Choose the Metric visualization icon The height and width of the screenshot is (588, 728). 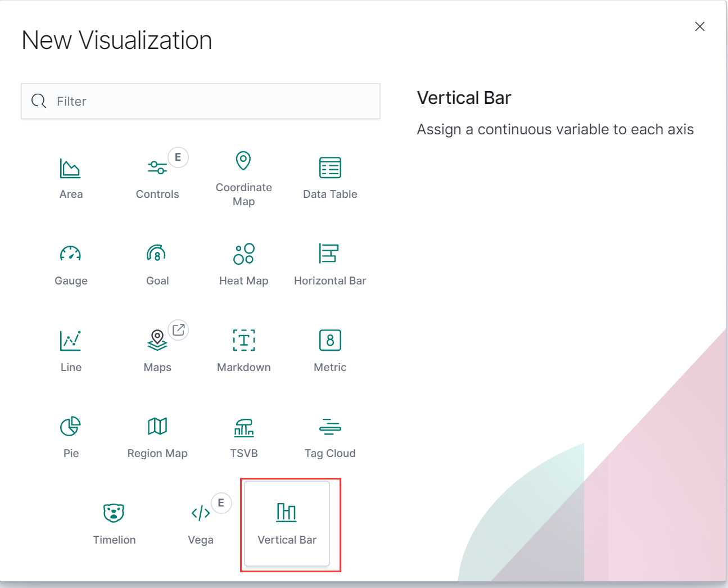[x=330, y=340]
